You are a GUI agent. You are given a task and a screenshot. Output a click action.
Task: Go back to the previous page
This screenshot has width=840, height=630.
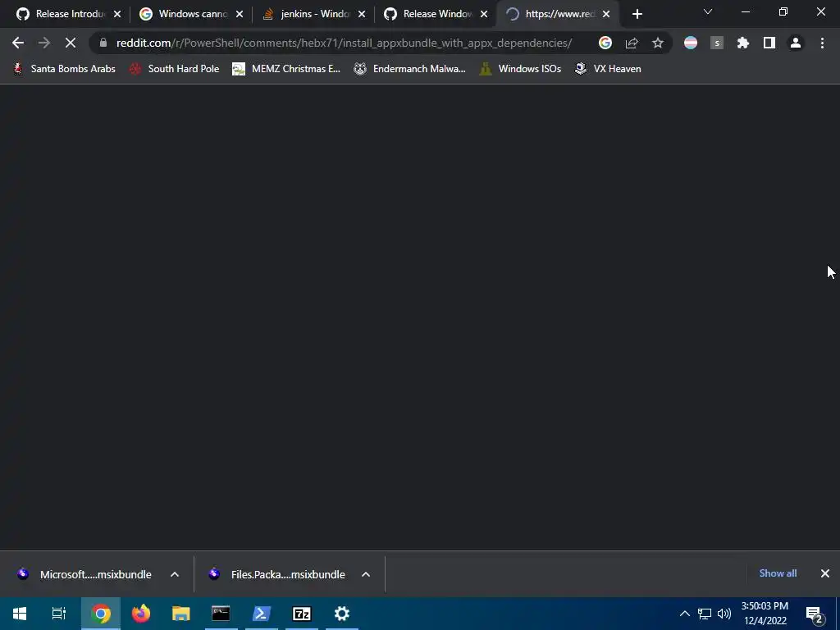[x=18, y=43]
